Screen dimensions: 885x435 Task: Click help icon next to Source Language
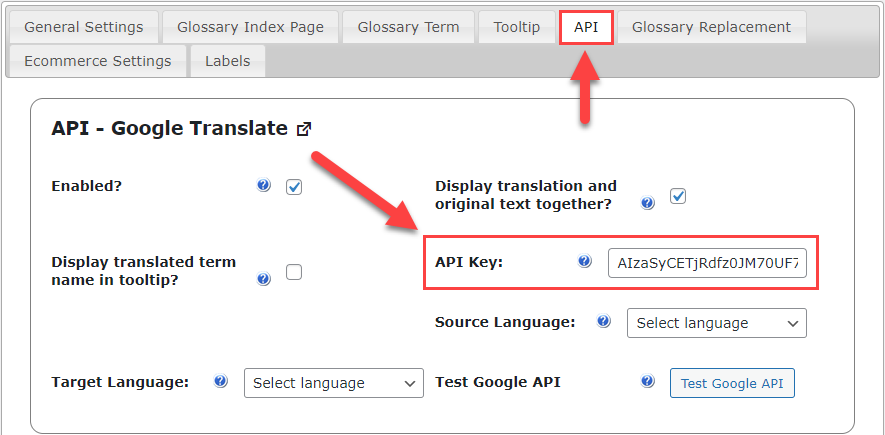coord(603,321)
